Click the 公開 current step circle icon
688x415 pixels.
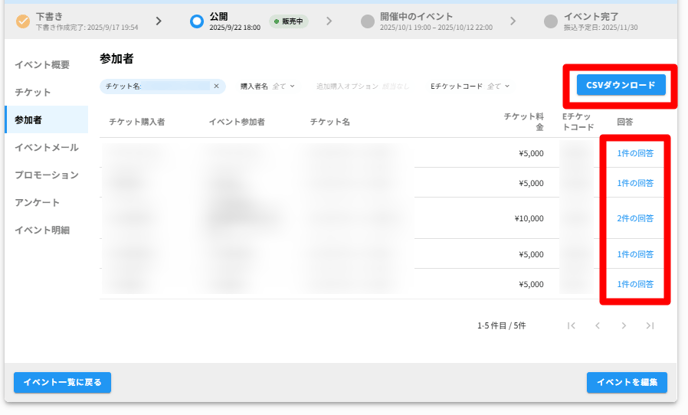tap(197, 21)
